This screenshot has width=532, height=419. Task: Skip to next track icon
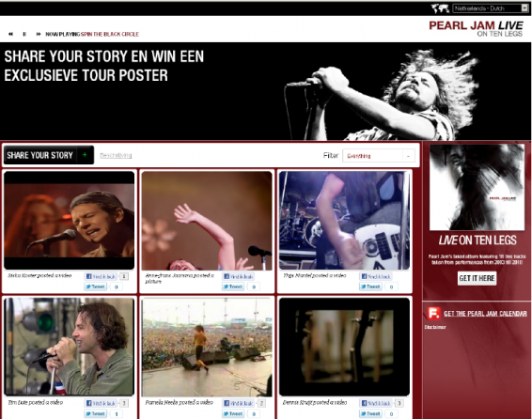click(x=39, y=34)
